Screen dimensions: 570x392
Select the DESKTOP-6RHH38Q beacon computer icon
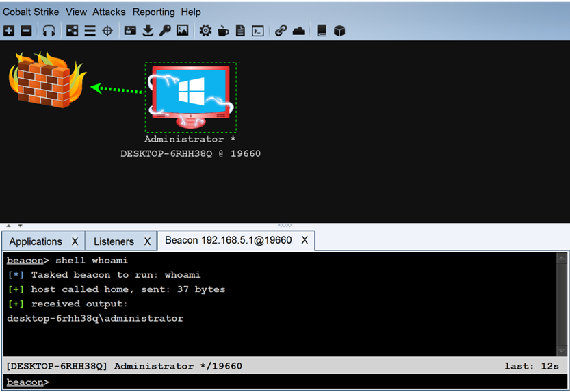pyautogui.click(x=191, y=97)
